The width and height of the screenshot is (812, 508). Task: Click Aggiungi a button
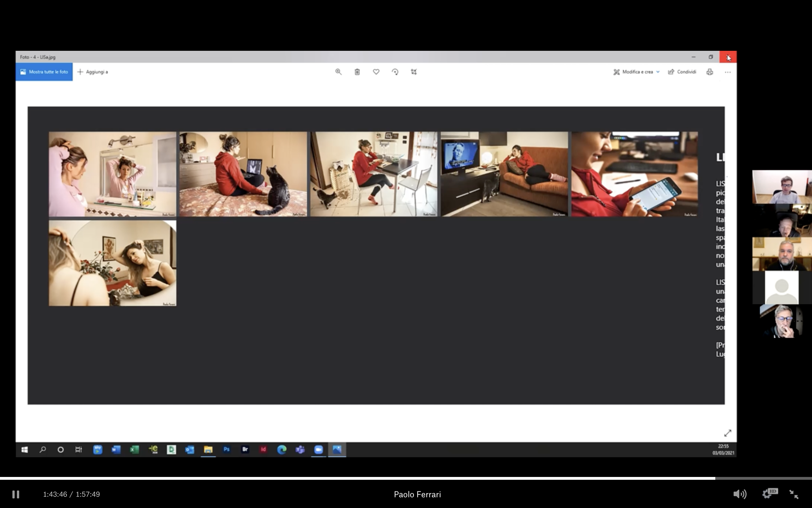click(92, 72)
